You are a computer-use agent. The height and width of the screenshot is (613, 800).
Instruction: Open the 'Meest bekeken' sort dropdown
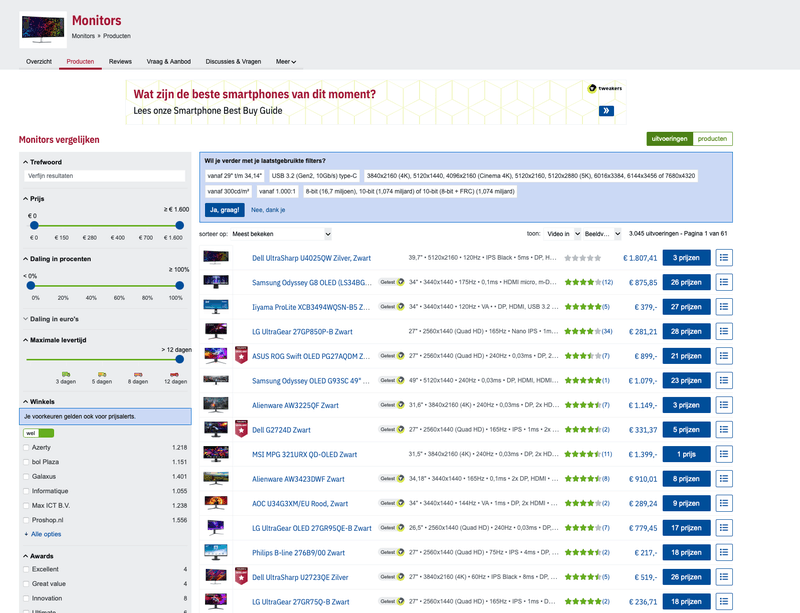(x=281, y=234)
